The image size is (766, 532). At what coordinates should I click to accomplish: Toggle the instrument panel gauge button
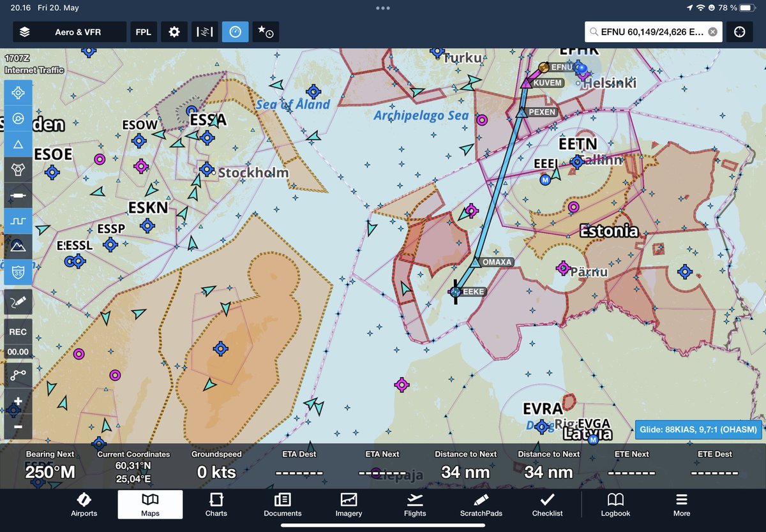[x=236, y=32]
